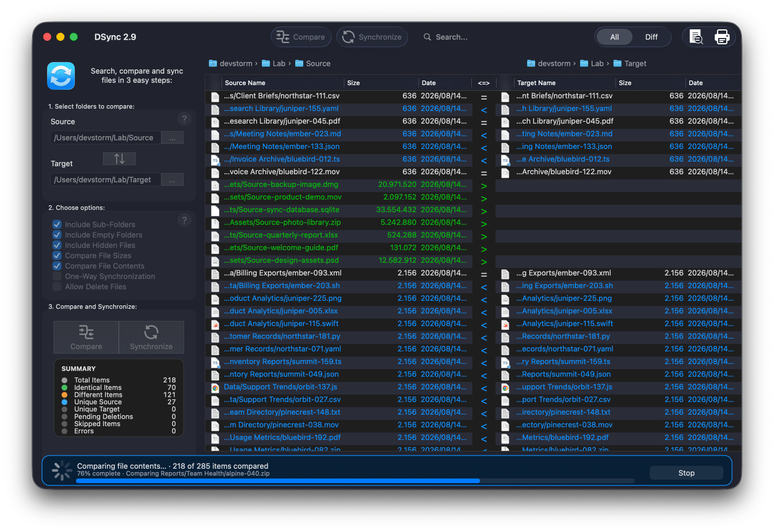Open help for Select folders section

(x=184, y=119)
